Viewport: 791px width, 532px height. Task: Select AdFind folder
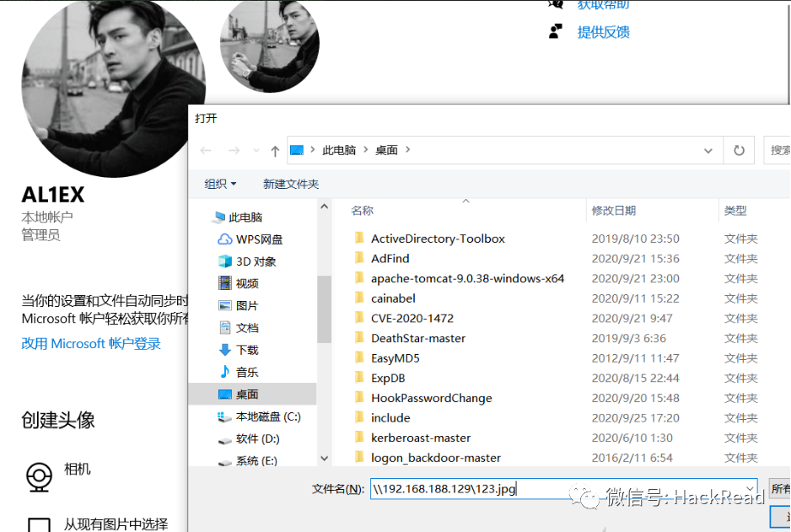[x=390, y=259]
